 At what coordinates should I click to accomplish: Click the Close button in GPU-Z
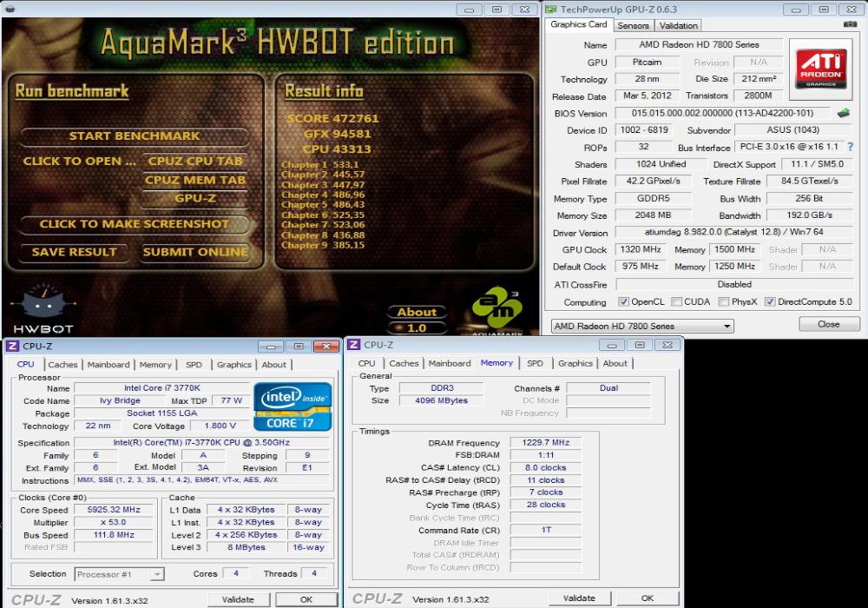(829, 324)
